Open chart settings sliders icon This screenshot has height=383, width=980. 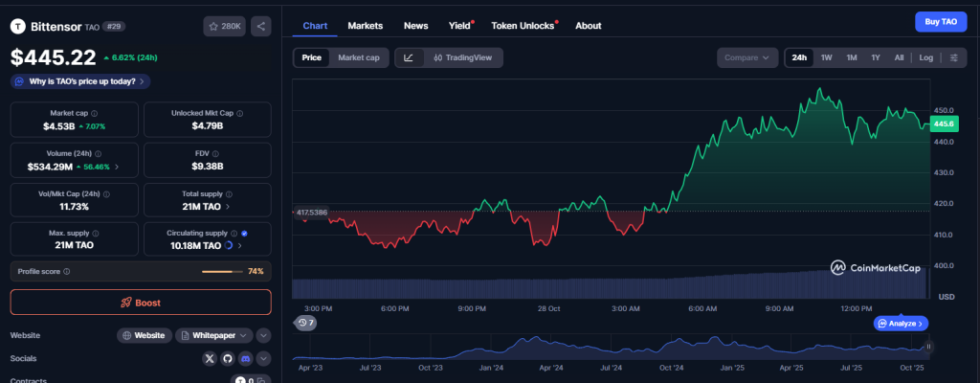(953, 57)
